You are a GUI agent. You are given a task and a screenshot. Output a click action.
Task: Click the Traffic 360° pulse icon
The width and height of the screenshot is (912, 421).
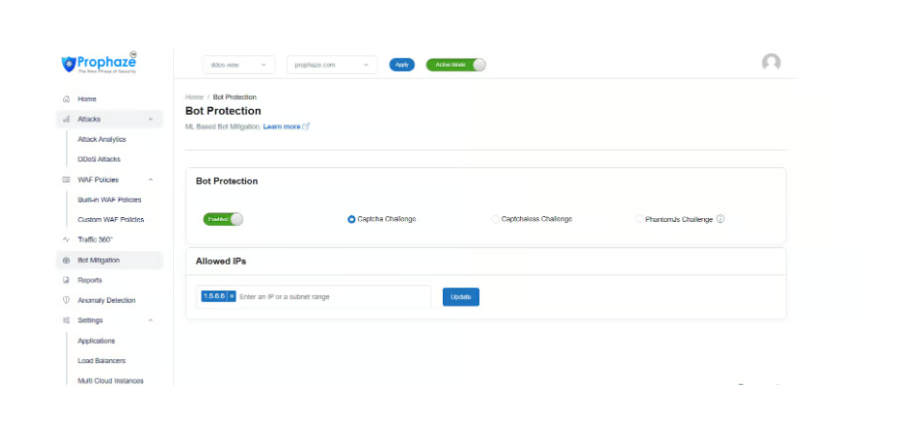pyautogui.click(x=66, y=240)
